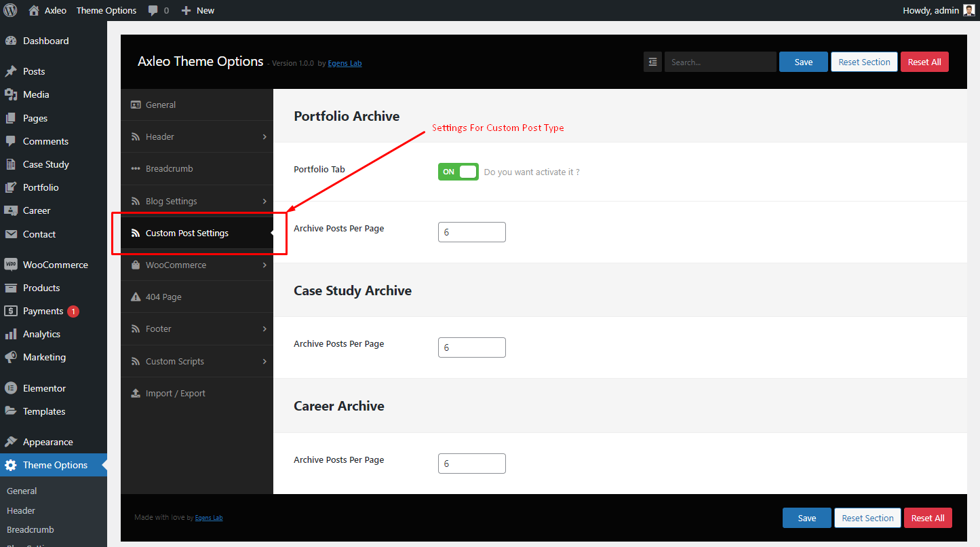This screenshot has width=980, height=547.
Task: Expand the Footer options section
Action: pyautogui.click(x=197, y=328)
